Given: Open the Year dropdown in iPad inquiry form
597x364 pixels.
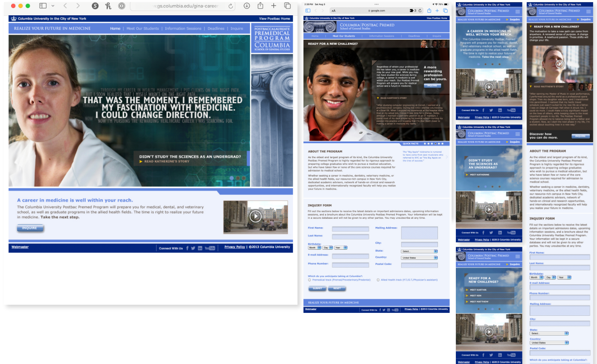Looking at the screenshot, I should click(341, 247).
